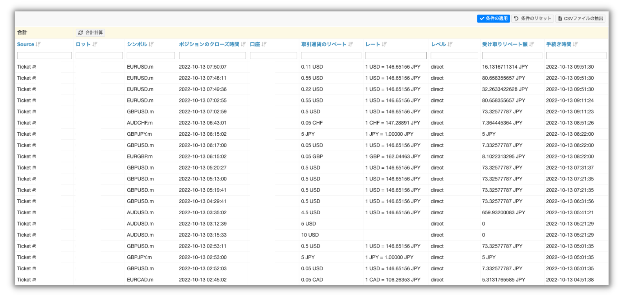Click sort icon beside 受け取りリベート額
The image size is (644, 297).
pos(532,44)
